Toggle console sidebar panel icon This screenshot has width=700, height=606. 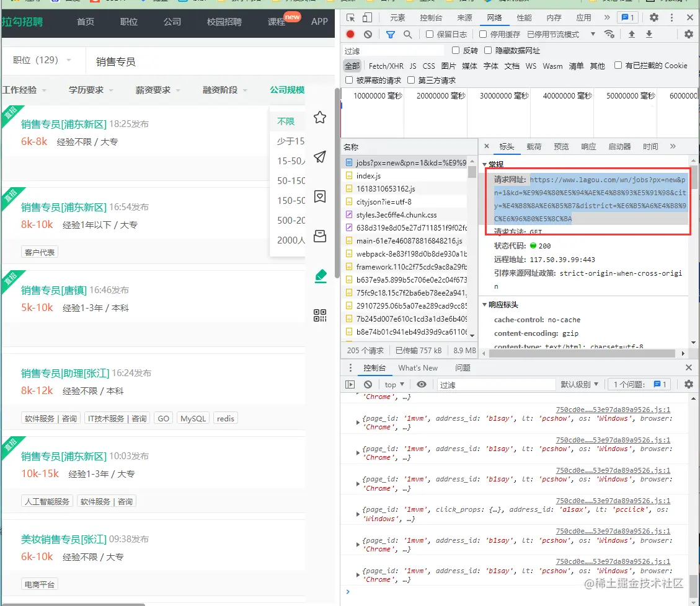(350, 384)
